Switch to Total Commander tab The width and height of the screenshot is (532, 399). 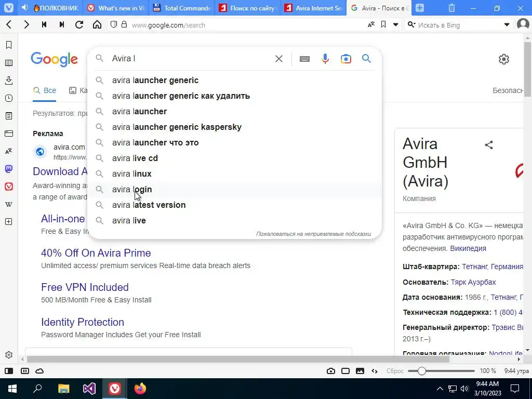182,8
